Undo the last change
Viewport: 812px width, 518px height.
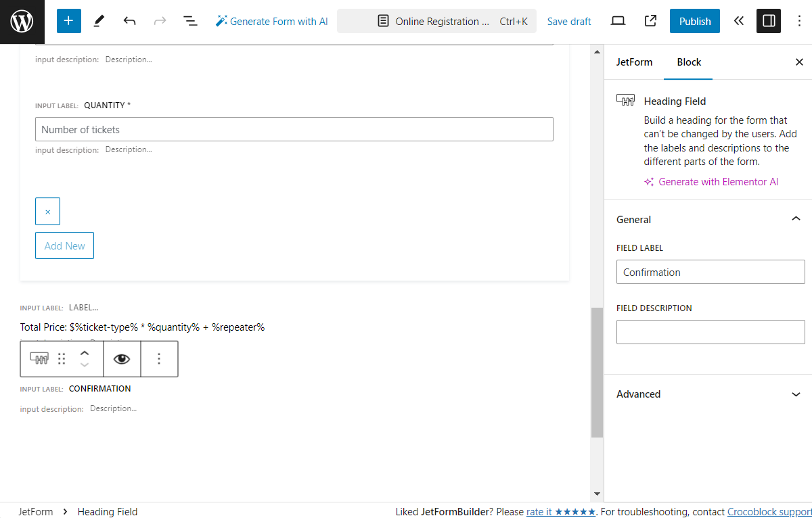129,21
